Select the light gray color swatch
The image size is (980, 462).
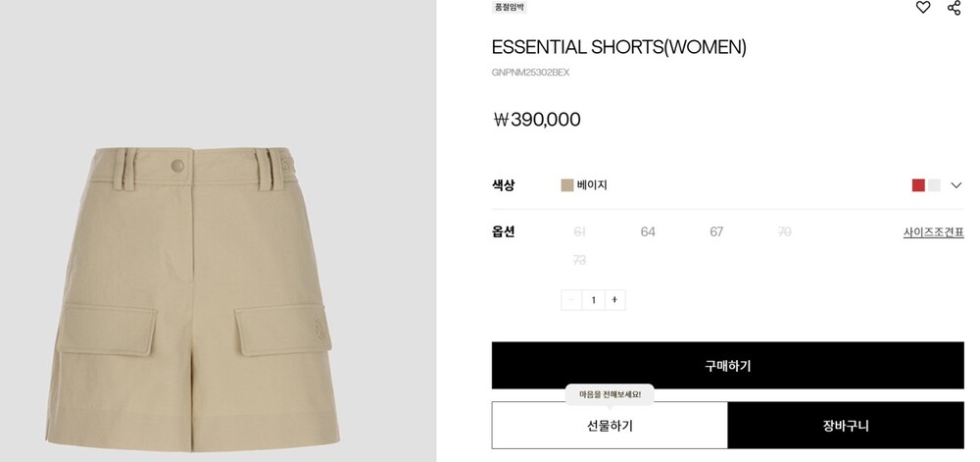934,185
